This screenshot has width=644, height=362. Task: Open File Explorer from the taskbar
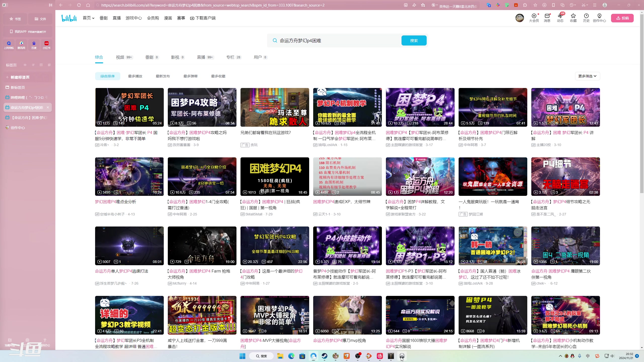tap(280, 356)
